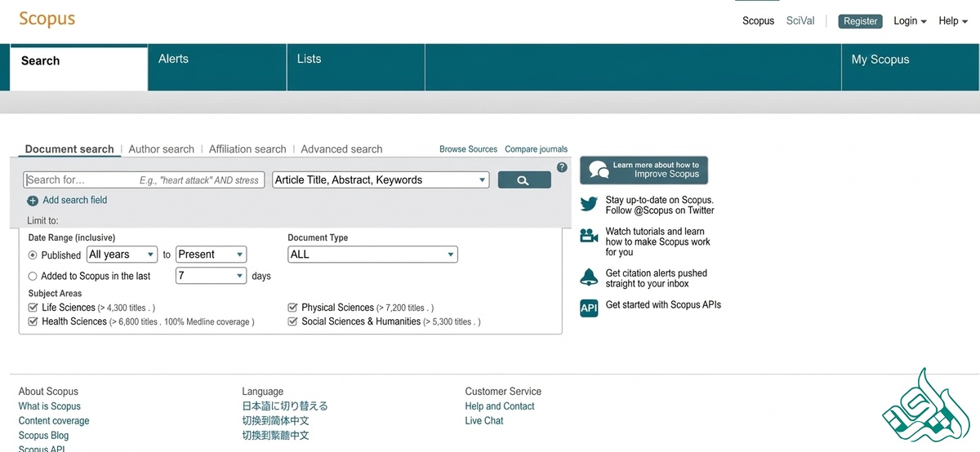
Task: Select the Added to Scopus radio button
Action: (33, 277)
